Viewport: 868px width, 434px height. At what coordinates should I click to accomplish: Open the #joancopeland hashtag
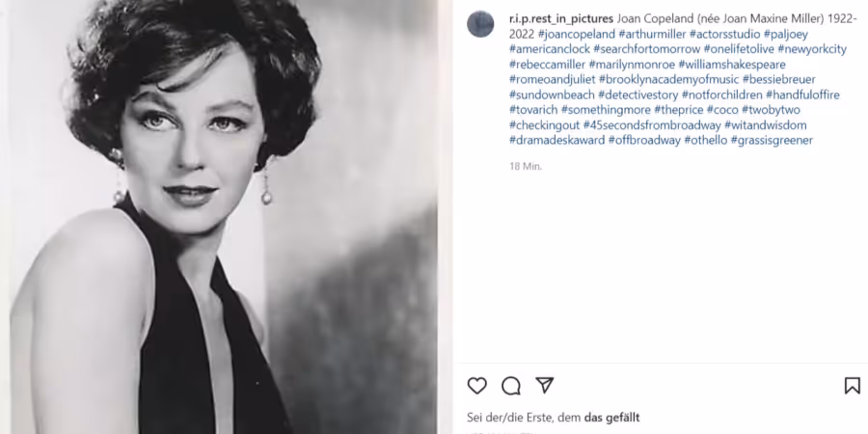577,35
